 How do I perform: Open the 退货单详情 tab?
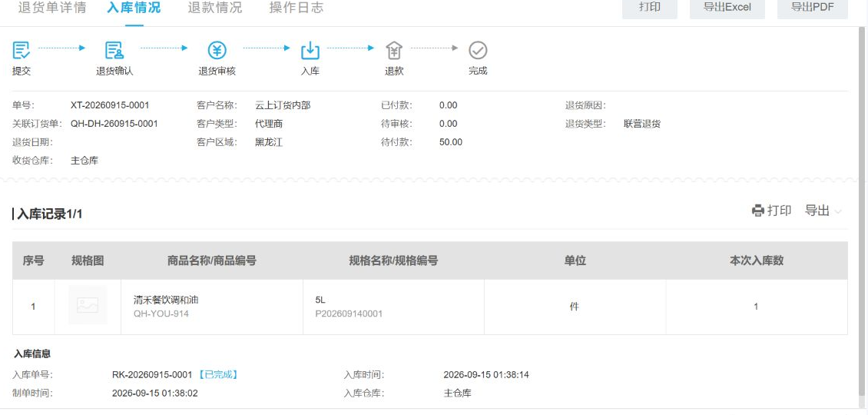tap(52, 8)
